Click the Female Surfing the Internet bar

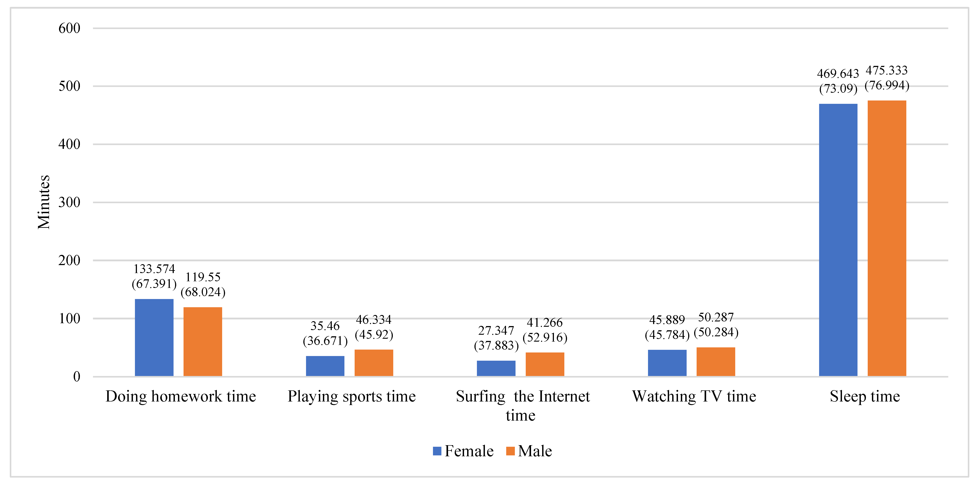click(x=496, y=368)
